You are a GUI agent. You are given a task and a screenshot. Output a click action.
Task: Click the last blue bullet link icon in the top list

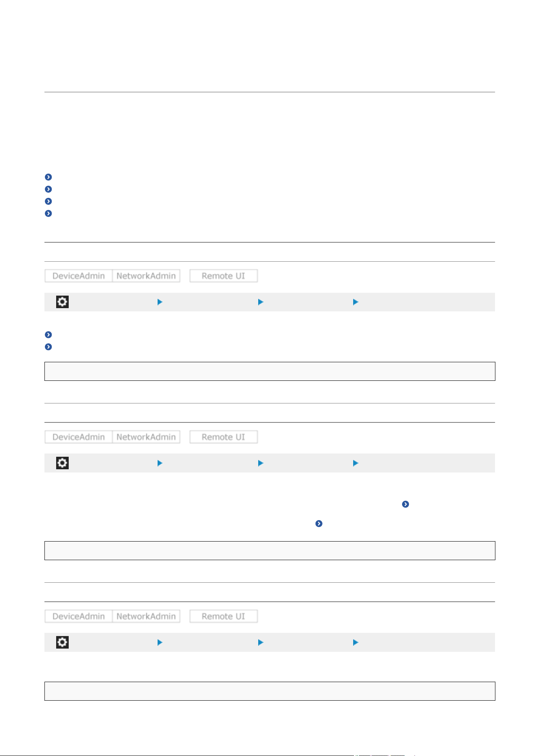coord(48,213)
